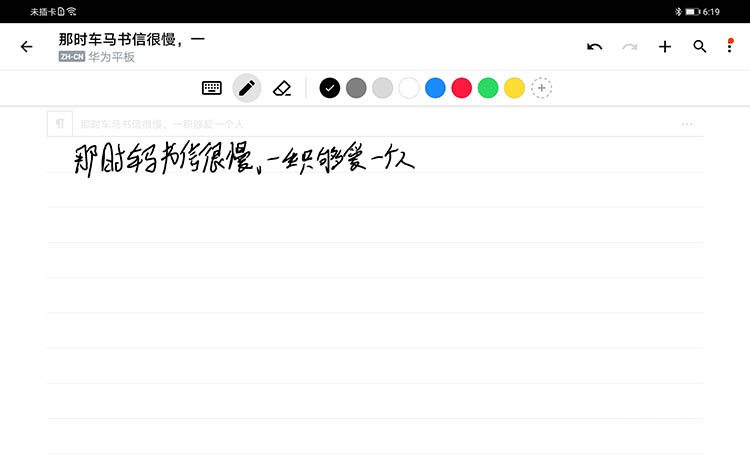Add new item with plus icon
Screen dimensions: 750x469
[x=665, y=46]
